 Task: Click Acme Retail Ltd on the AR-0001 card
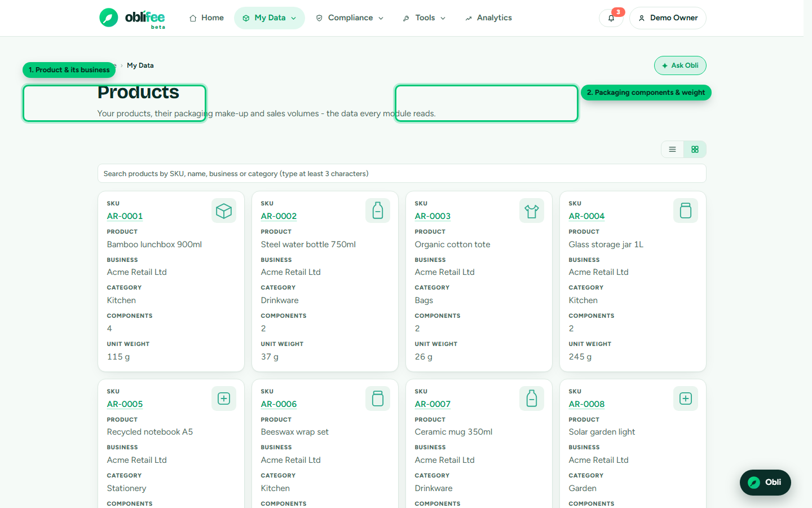pos(137,272)
